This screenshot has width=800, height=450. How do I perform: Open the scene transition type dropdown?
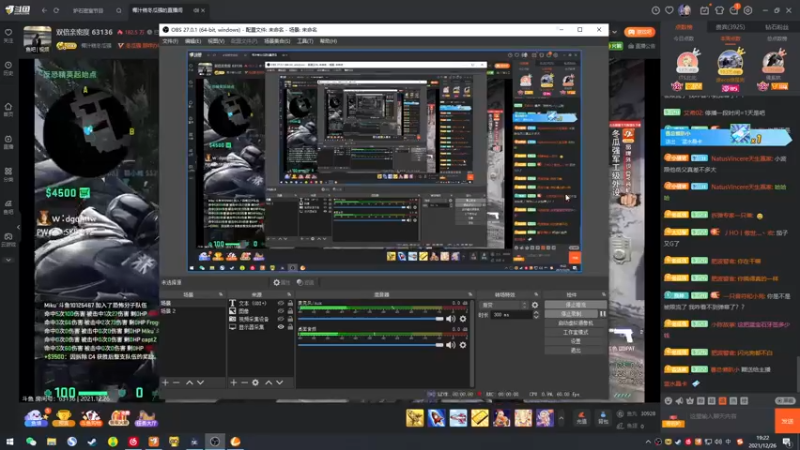pyautogui.click(x=504, y=305)
